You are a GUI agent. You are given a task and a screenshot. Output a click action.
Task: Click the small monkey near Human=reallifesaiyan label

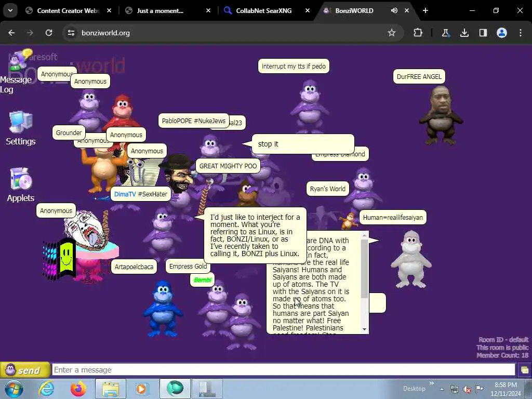pos(349,220)
